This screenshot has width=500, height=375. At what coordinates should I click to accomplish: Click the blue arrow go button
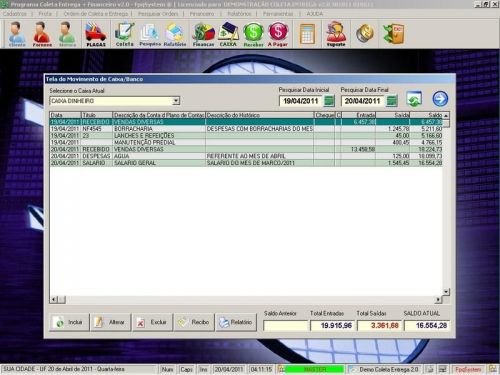pyautogui.click(x=440, y=99)
